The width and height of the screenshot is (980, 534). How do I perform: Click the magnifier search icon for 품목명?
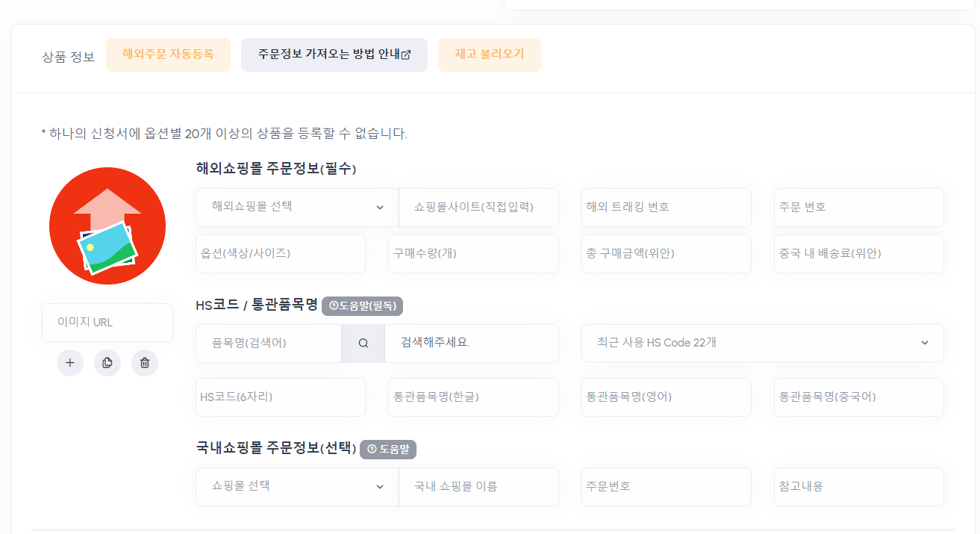point(363,344)
